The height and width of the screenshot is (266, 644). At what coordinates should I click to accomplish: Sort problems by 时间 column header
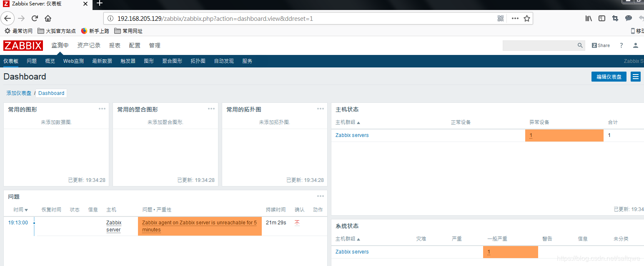click(20, 210)
